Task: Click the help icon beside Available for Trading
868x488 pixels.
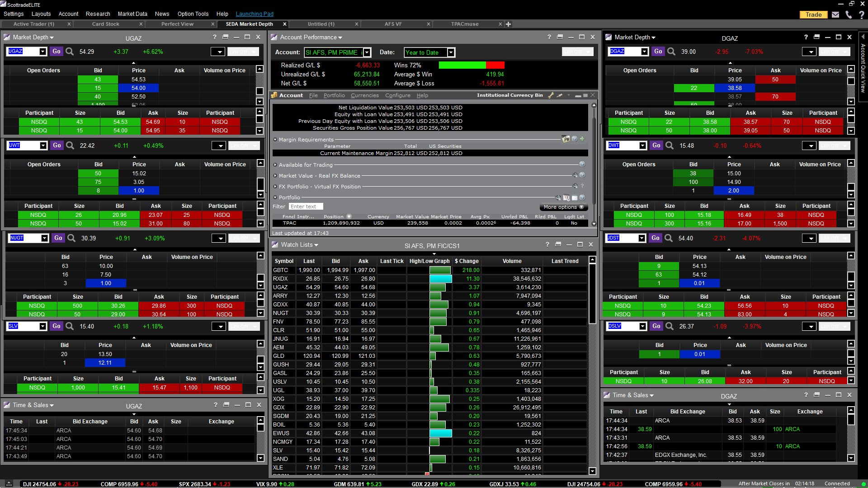Action: [x=582, y=164]
